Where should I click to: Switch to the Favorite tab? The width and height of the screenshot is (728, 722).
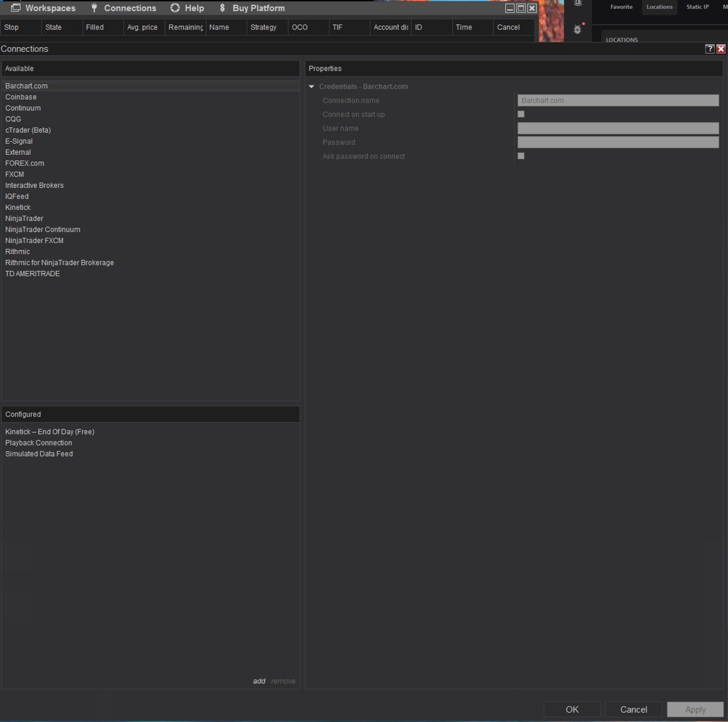pos(622,7)
